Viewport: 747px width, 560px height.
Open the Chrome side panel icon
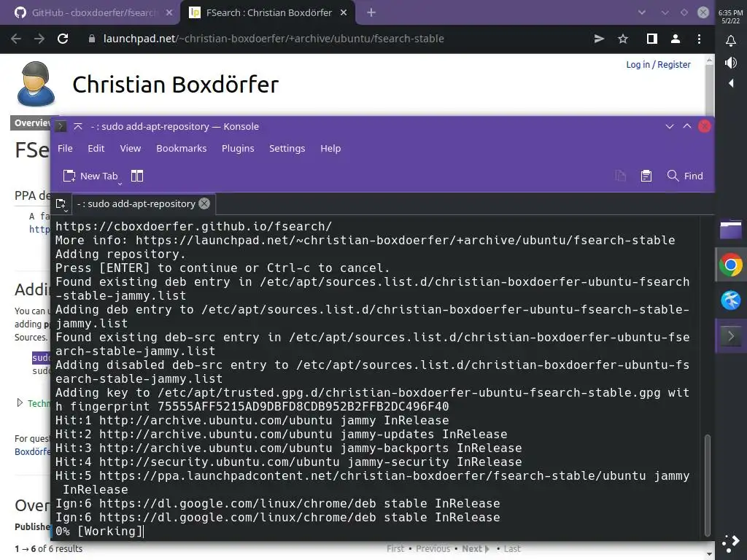[651, 39]
